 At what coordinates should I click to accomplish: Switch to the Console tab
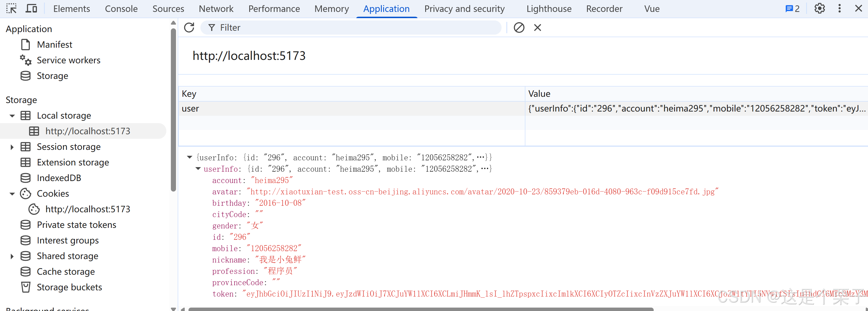coord(121,9)
